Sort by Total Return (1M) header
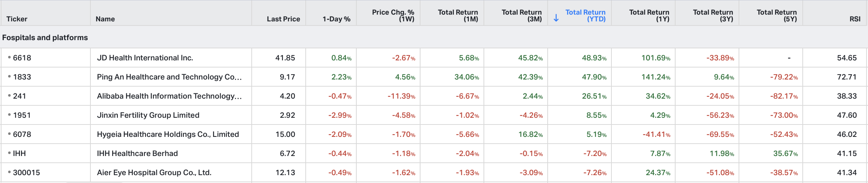 (x=458, y=15)
